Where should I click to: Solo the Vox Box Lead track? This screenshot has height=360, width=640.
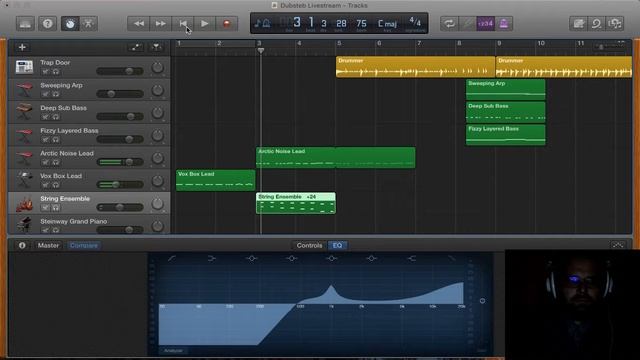(56, 185)
